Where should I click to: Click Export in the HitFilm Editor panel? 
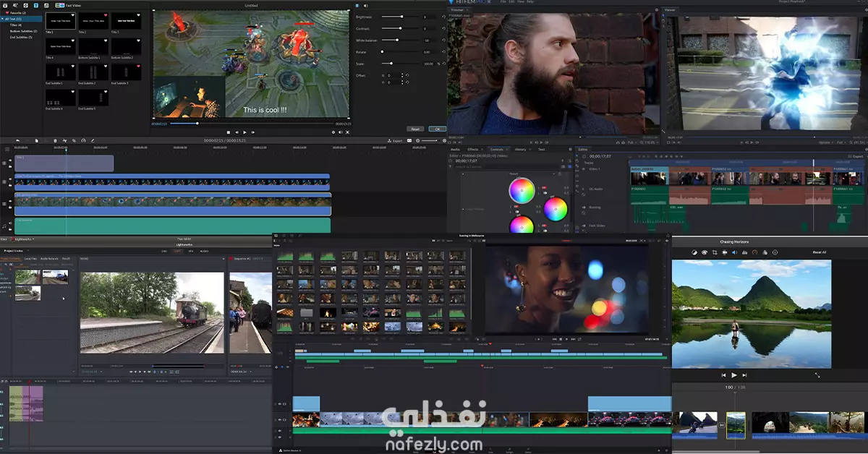[x=854, y=156]
